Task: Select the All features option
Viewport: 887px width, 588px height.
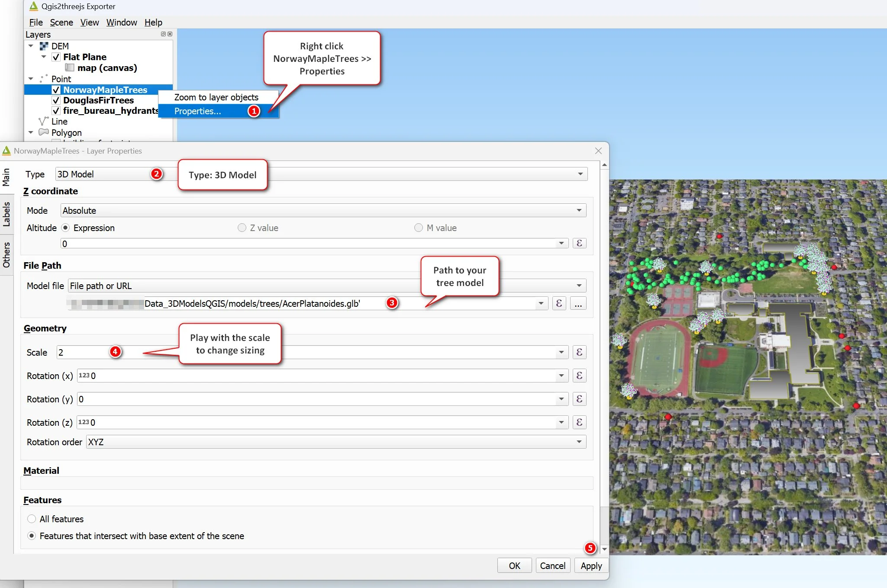Action: [x=32, y=519]
